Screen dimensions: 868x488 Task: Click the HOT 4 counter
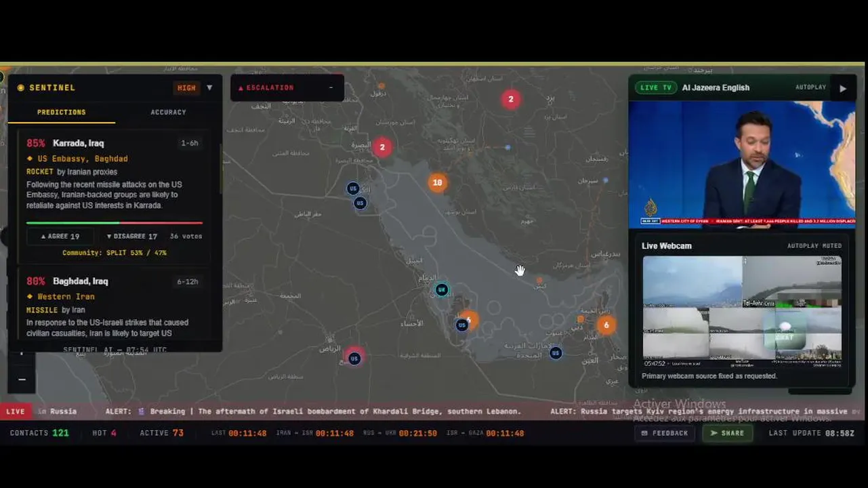tap(104, 433)
